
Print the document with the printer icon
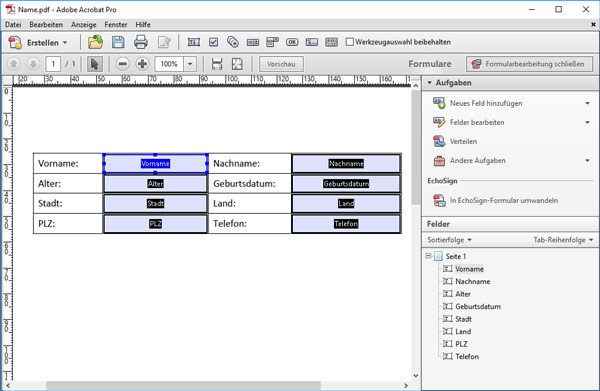pos(141,42)
